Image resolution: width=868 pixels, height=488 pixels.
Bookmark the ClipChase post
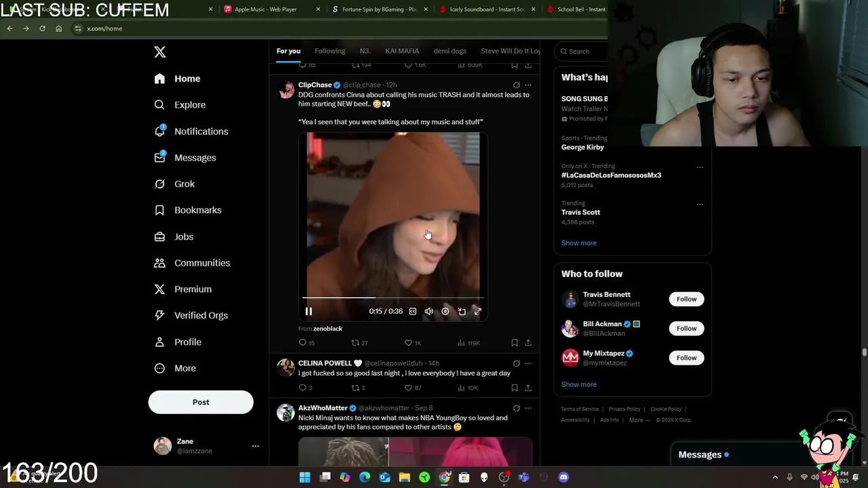pyautogui.click(x=514, y=343)
